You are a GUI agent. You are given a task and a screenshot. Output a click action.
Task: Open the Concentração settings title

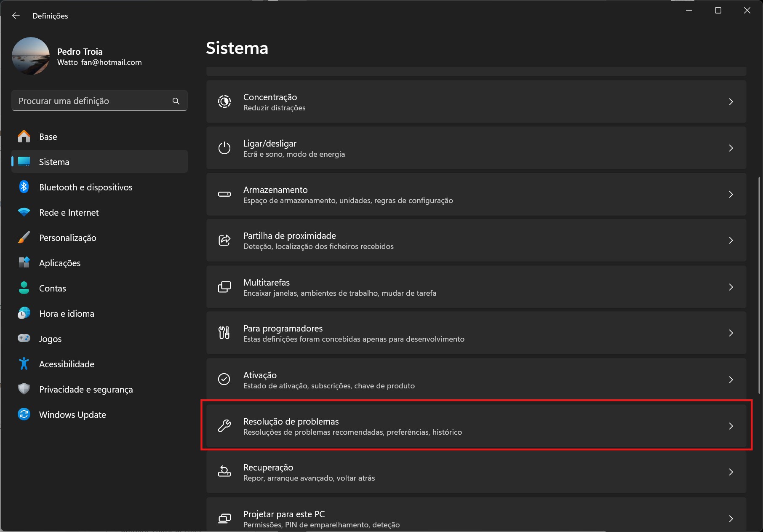pos(270,97)
